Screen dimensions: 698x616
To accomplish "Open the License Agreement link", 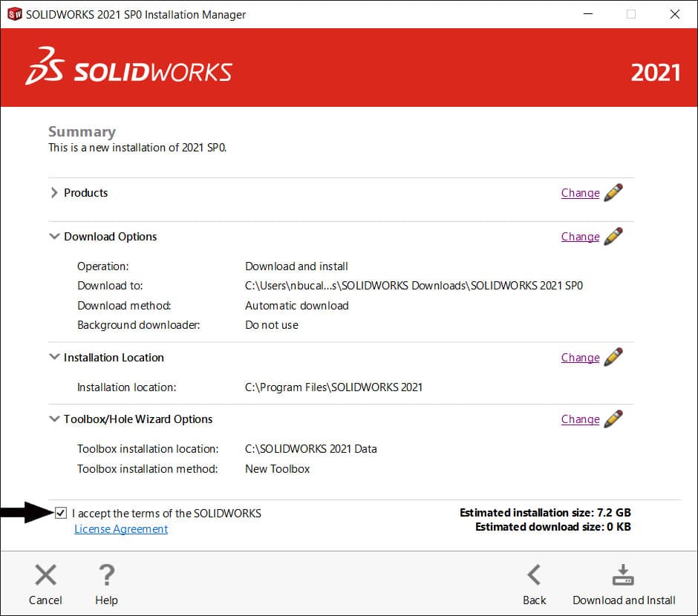I will (x=120, y=528).
